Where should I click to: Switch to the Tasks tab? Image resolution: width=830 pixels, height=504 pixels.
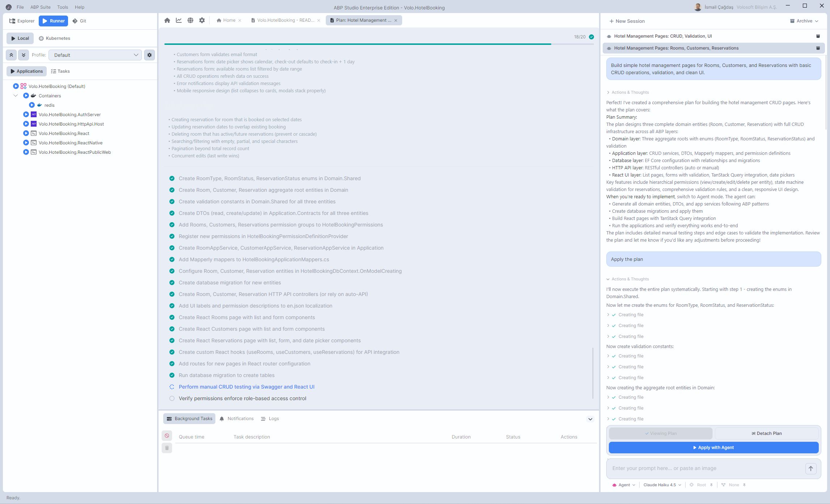point(60,71)
